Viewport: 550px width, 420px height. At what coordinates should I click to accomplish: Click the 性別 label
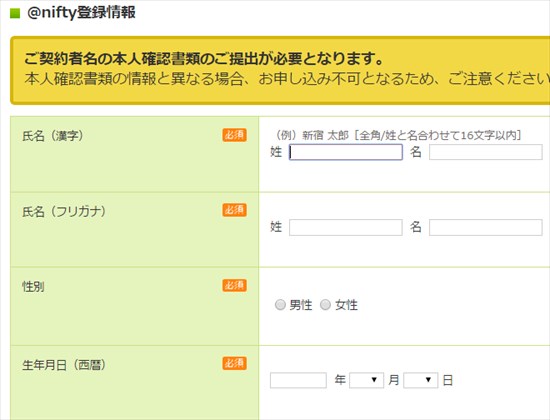(33, 287)
